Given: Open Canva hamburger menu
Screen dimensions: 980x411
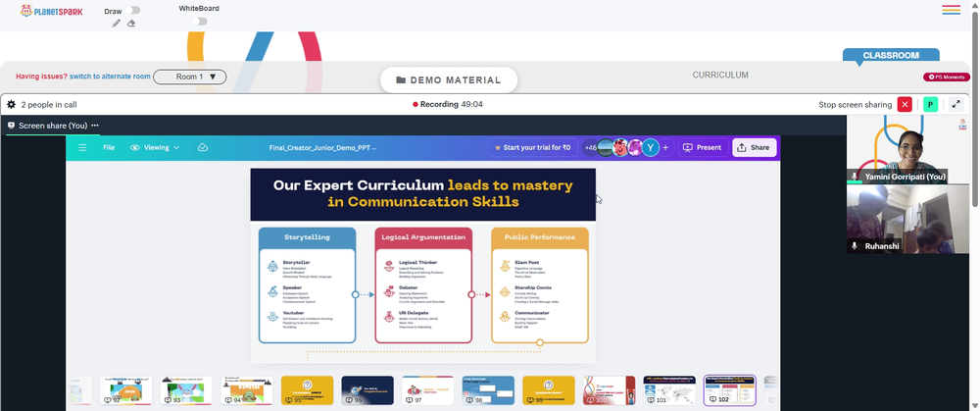Looking at the screenshot, I should [x=82, y=148].
